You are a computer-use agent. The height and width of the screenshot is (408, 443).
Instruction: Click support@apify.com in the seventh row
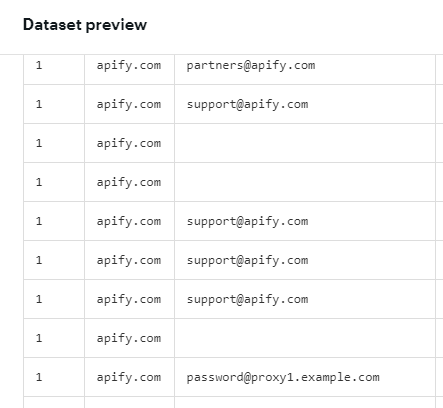point(247,299)
